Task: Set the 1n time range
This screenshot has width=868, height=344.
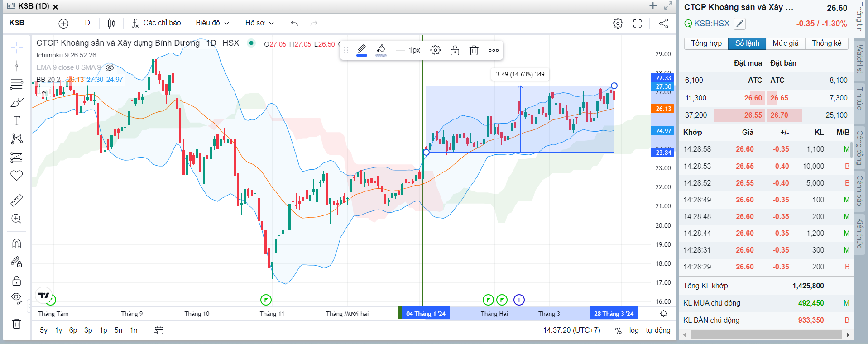Action: 134,330
